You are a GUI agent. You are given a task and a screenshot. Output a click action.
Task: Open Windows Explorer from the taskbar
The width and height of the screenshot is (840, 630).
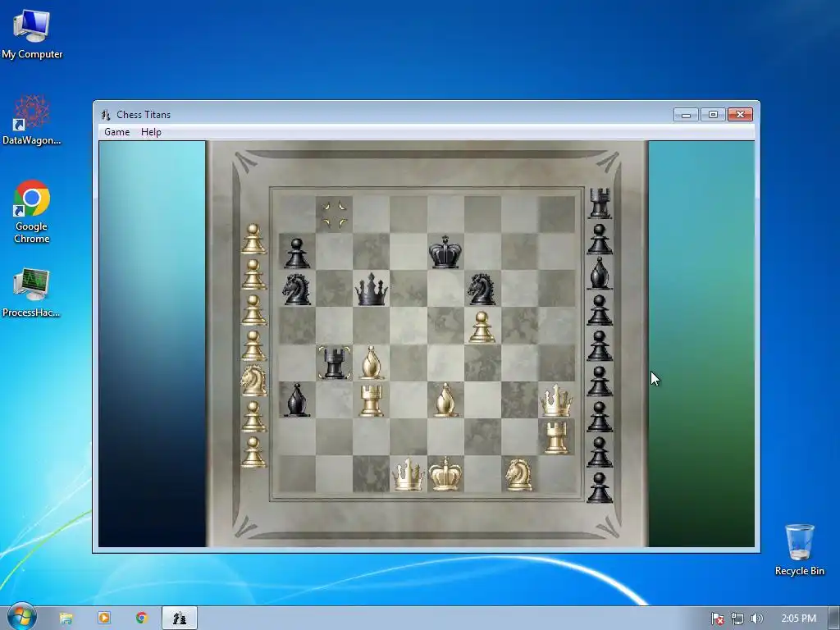coord(66,619)
